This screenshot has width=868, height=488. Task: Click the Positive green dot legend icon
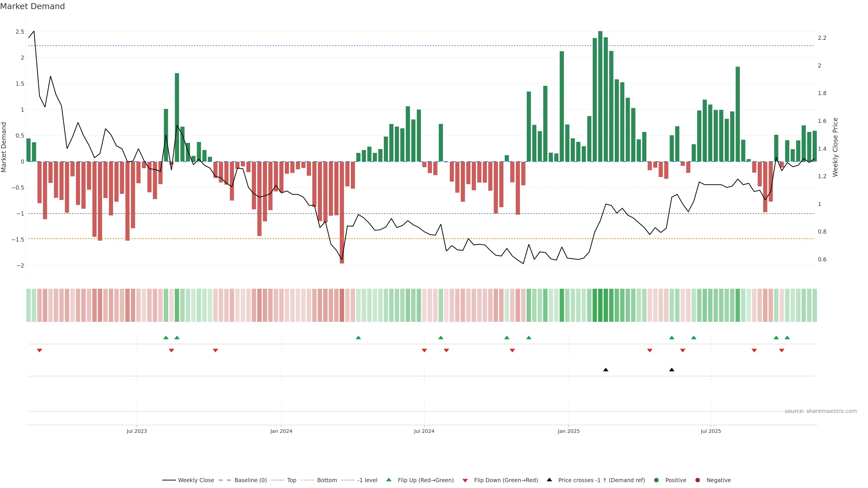tap(656, 480)
